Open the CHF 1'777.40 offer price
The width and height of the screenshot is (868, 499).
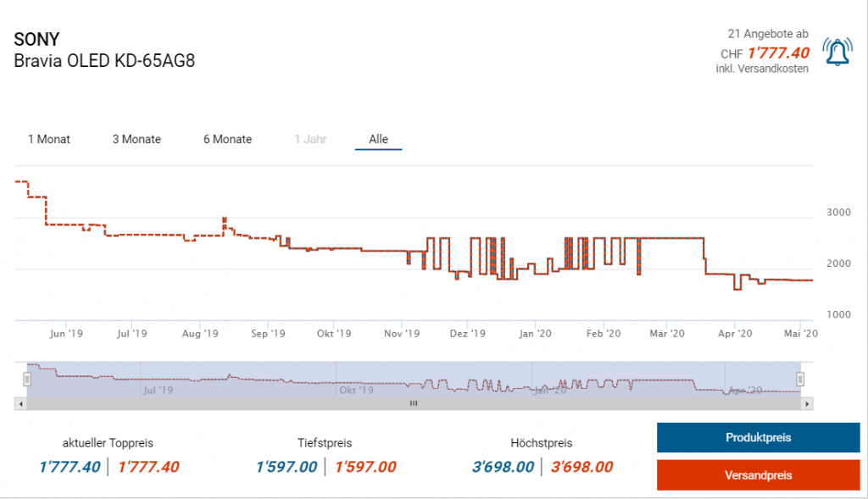[x=778, y=53]
